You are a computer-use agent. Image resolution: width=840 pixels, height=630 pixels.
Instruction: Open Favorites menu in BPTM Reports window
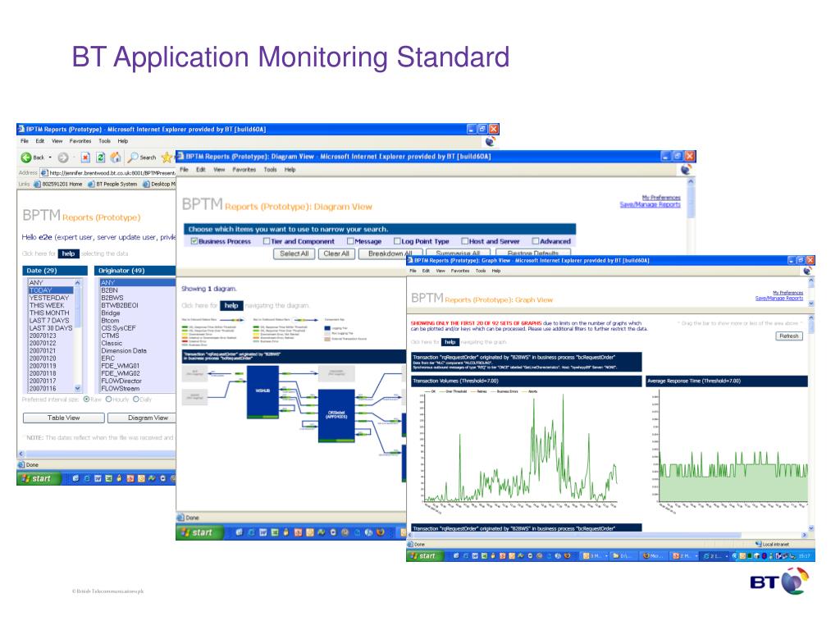(80, 141)
